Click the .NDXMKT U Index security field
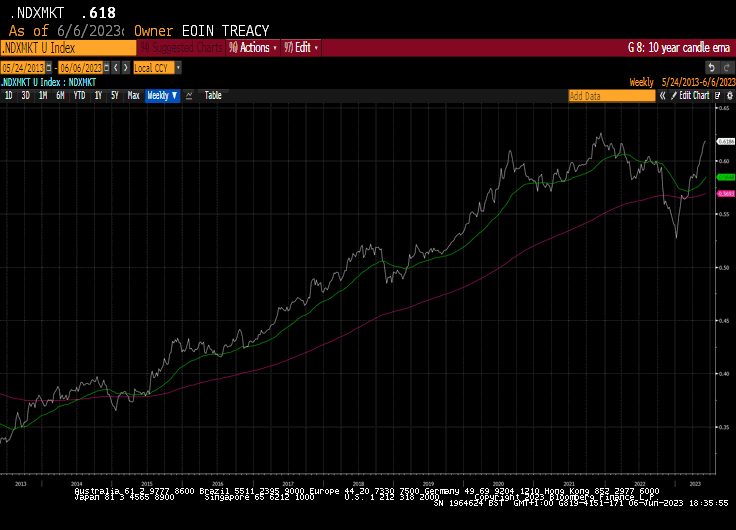The width and height of the screenshot is (736, 530). pos(69,48)
